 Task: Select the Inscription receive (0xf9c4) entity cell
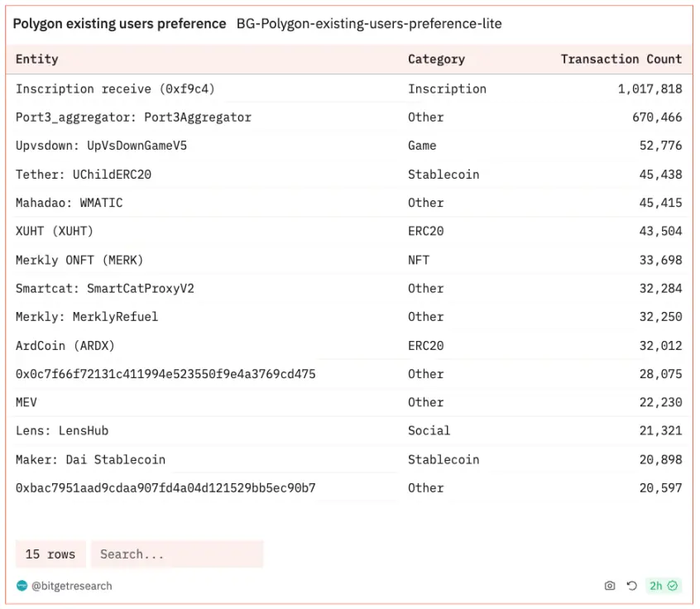115,89
